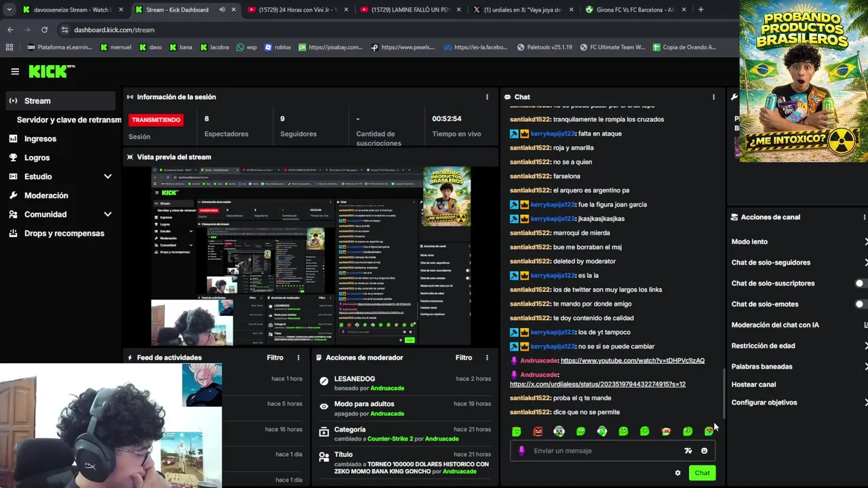
Task: Reload the dashboard page
Action: pos(44,30)
